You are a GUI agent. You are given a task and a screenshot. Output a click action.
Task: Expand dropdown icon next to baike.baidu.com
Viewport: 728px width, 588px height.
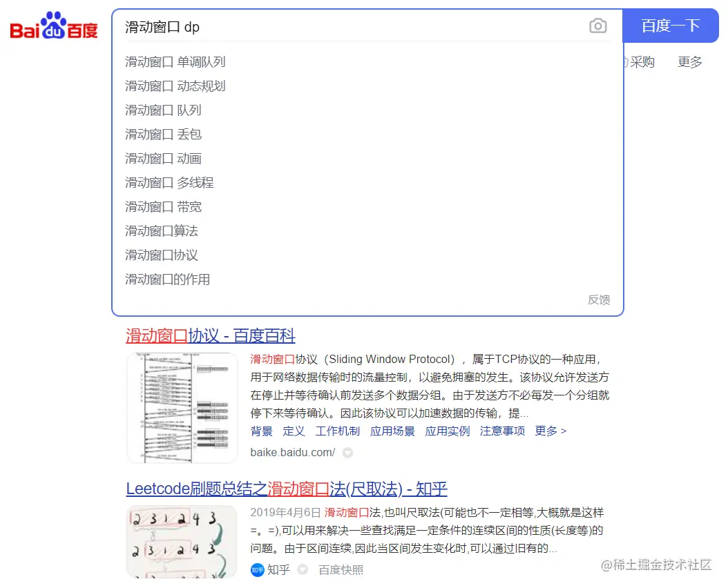pyautogui.click(x=347, y=453)
